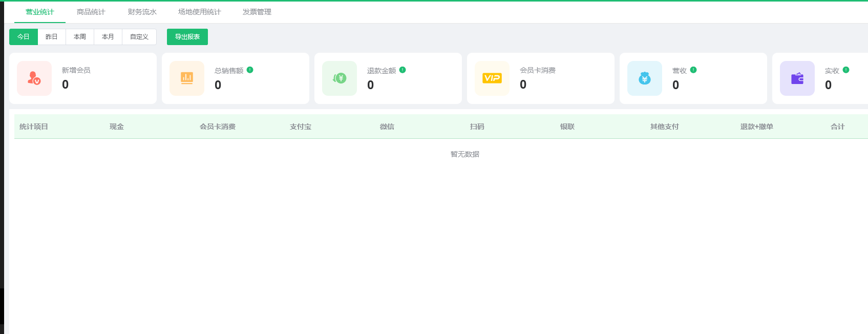Screen dimensions: 868x334
Task: Click the 会员卡消费 column header
Action: (218, 127)
